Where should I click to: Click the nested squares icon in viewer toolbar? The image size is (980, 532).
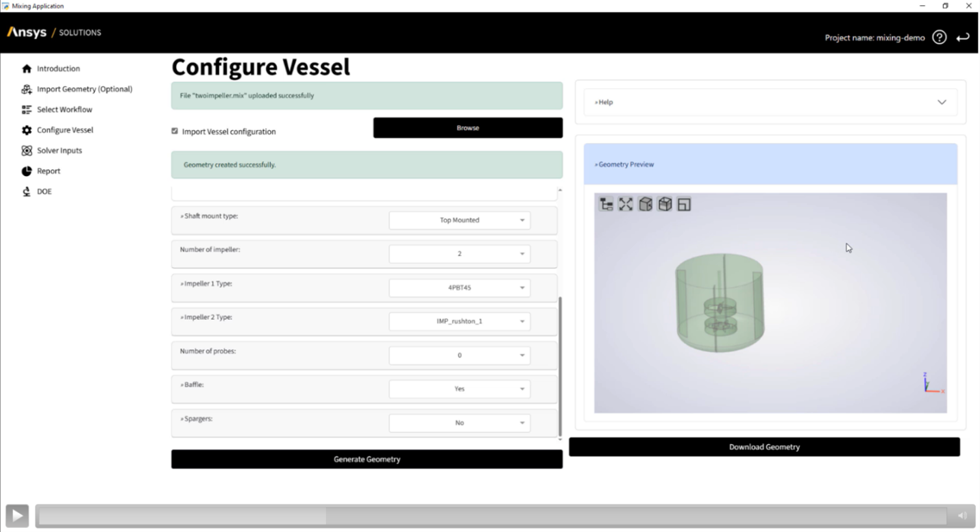point(684,204)
